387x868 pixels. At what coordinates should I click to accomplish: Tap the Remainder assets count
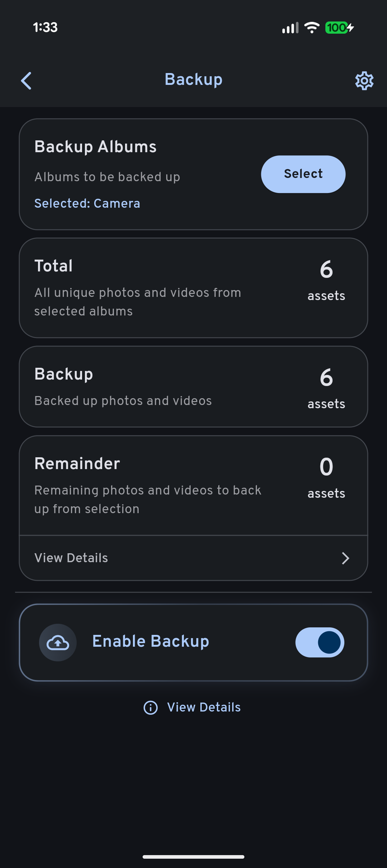[x=326, y=467]
